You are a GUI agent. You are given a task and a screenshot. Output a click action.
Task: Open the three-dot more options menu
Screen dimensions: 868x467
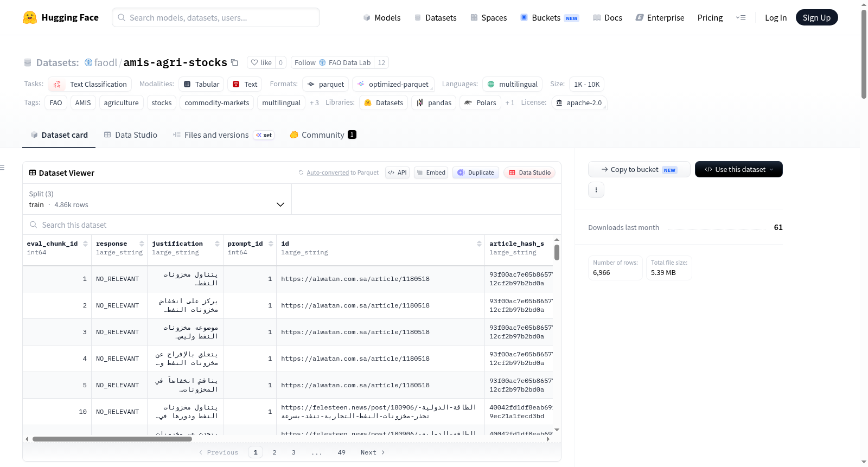pos(596,190)
